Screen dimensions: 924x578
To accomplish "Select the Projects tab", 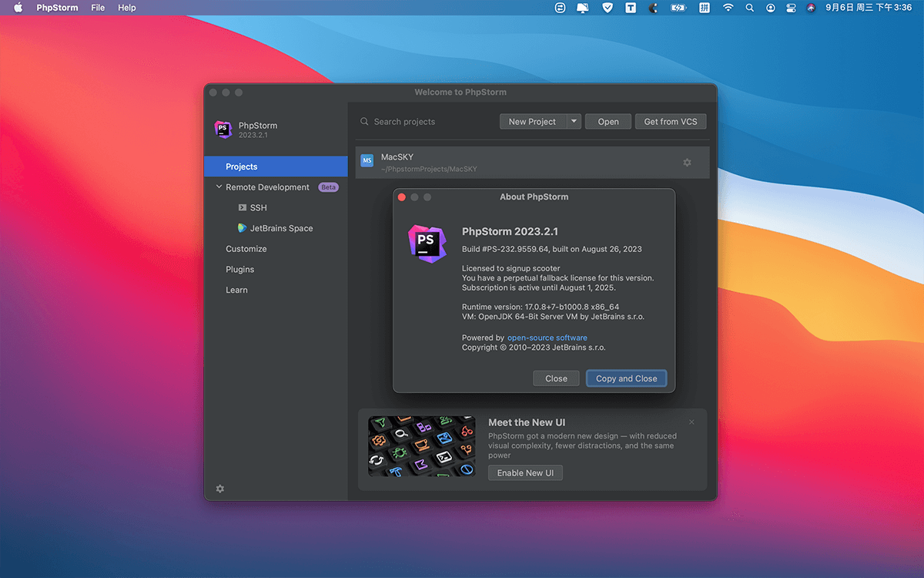I will [x=276, y=166].
